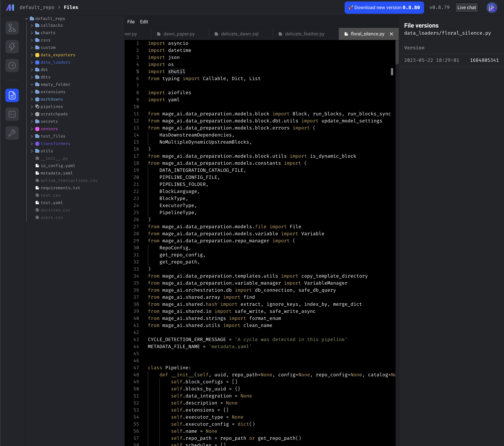The width and height of the screenshot is (504, 446).
Task: Place cursor on class Pipeline line
Action: 169,368
